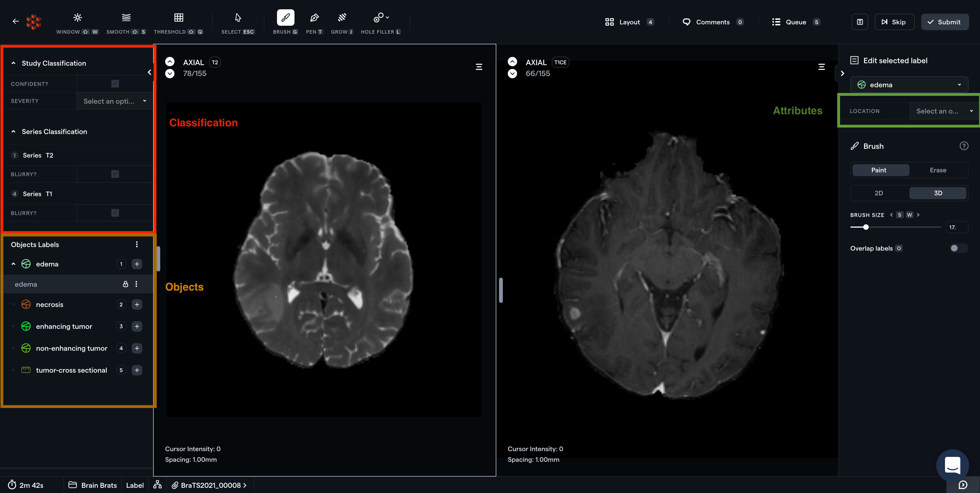This screenshot has width=980, height=493.
Task: Collapse the right panel with the chevron
Action: point(842,74)
